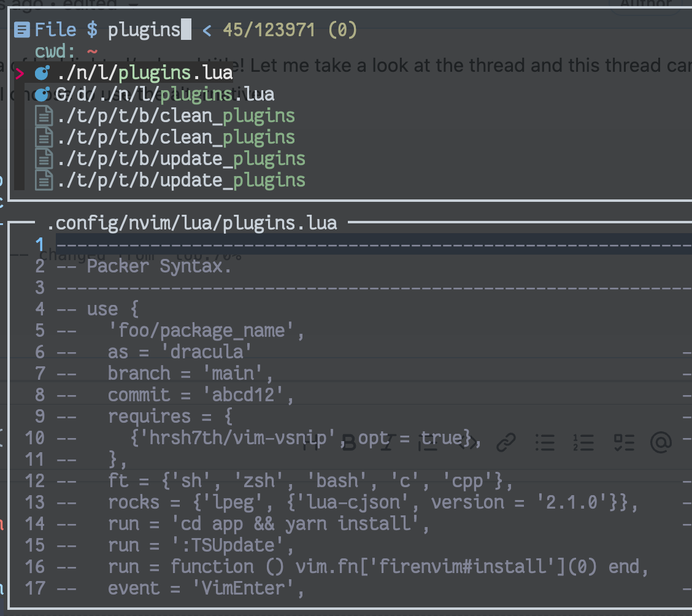Click the Lua icon beside ./n/l/plugins.lua
This screenshot has height=616, width=692.
[x=41, y=72]
